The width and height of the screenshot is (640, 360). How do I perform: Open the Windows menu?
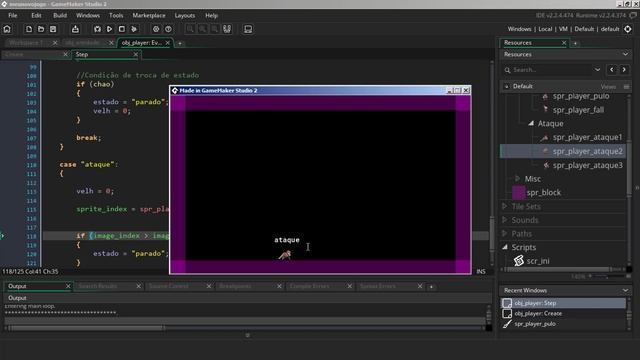coord(88,15)
